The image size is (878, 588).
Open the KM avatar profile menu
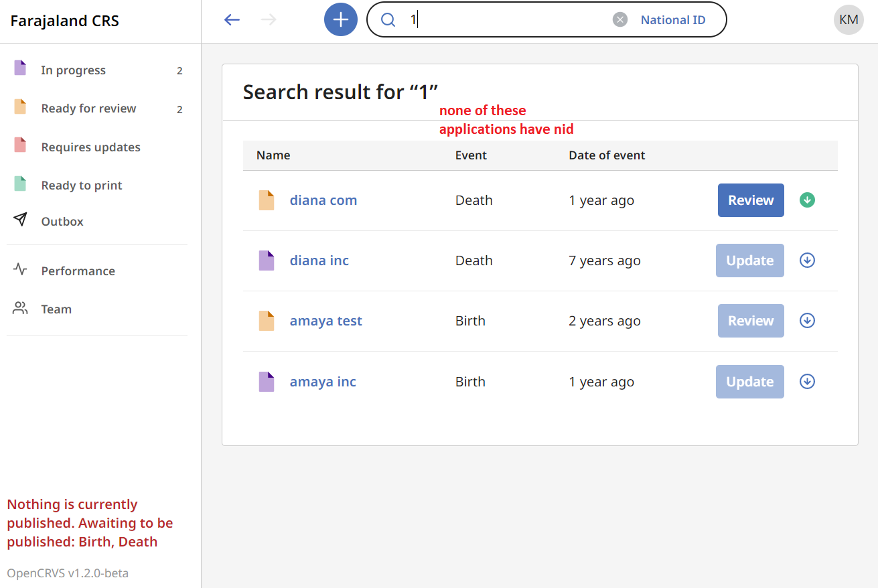[848, 19]
